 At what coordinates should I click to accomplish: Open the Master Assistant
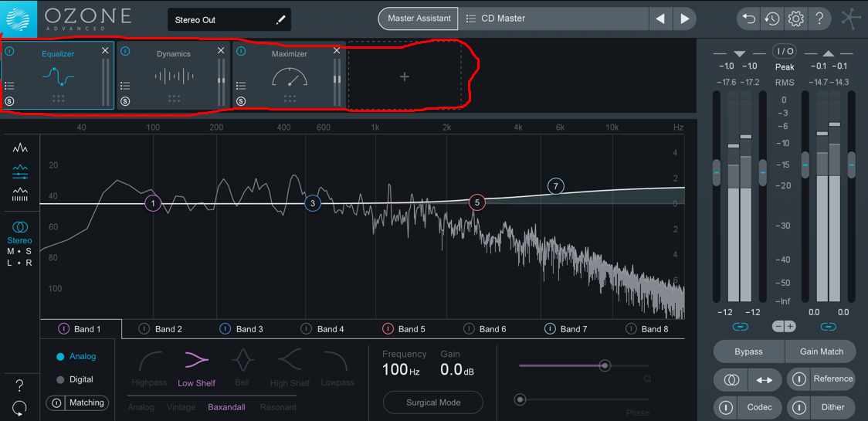pos(419,19)
